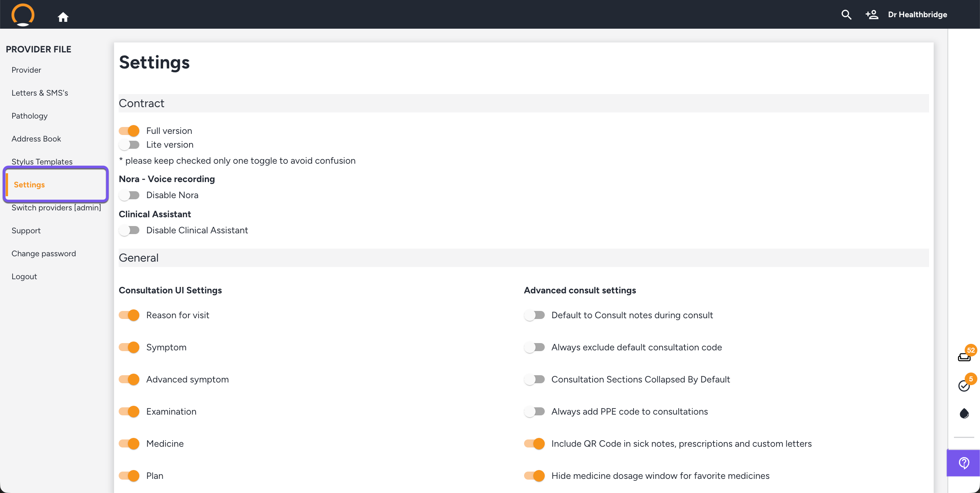Turn off the Full version toggle

tap(129, 131)
